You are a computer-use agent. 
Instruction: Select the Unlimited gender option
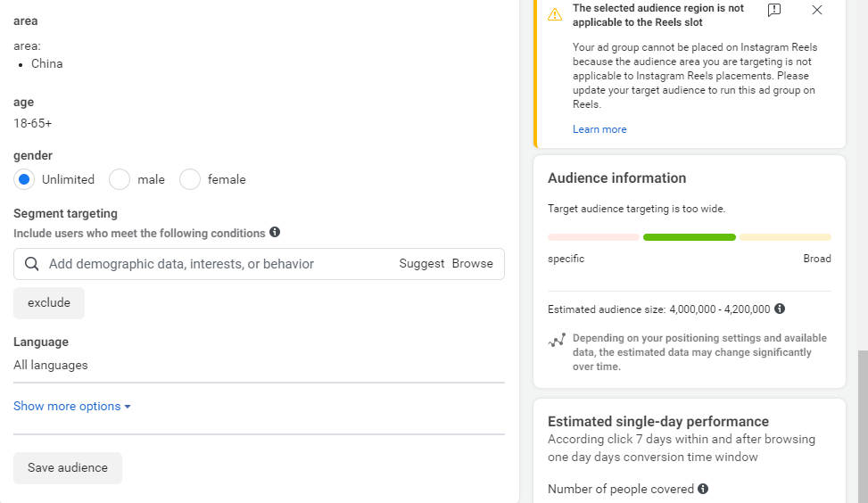(25, 179)
